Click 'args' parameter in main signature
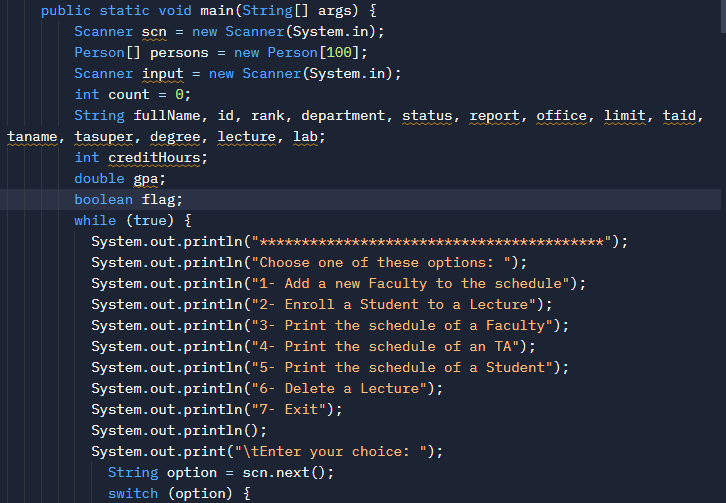The image size is (726, 503). coord(335,11)
